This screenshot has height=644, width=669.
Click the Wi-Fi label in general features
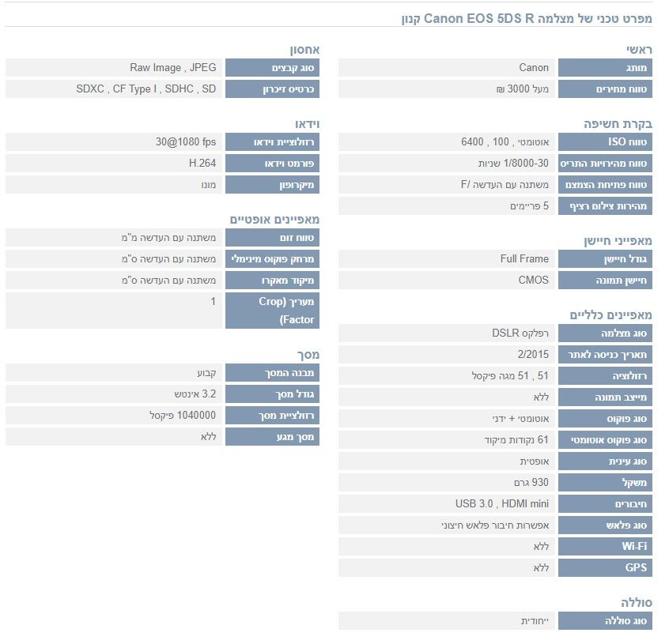click(x=605, y=546)
